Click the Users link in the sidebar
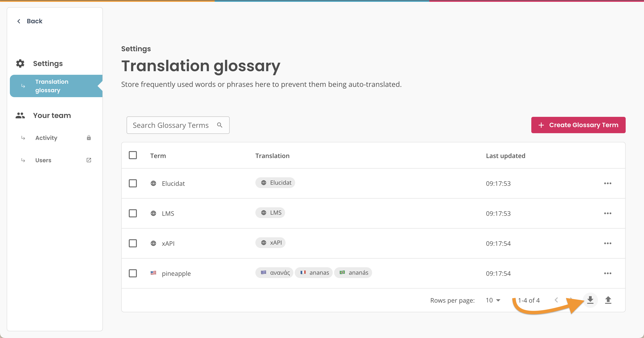The height and width of the screenshot is (338, 644). [x=43, y=160]
